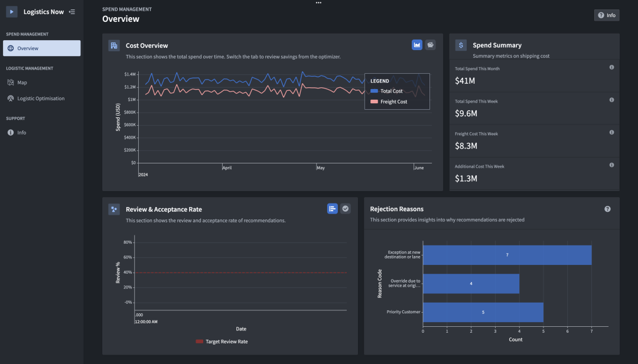638x364 pixels.
Task: Click the Info button at top right
Action: (x=607, y=15)
